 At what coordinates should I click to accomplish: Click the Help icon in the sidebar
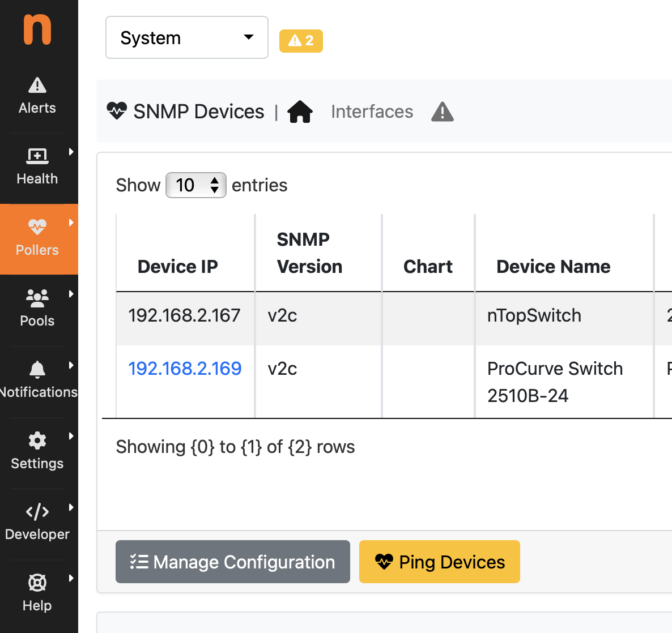pos(37,582)
